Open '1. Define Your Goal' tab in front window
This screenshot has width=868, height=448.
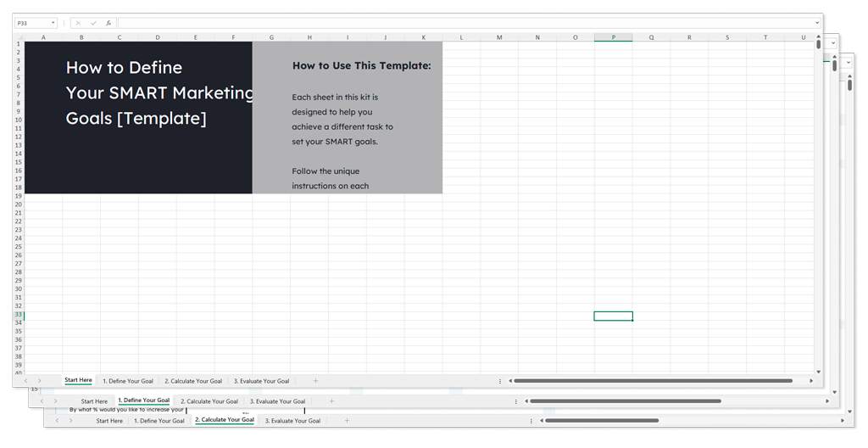(x=128, y=381)
